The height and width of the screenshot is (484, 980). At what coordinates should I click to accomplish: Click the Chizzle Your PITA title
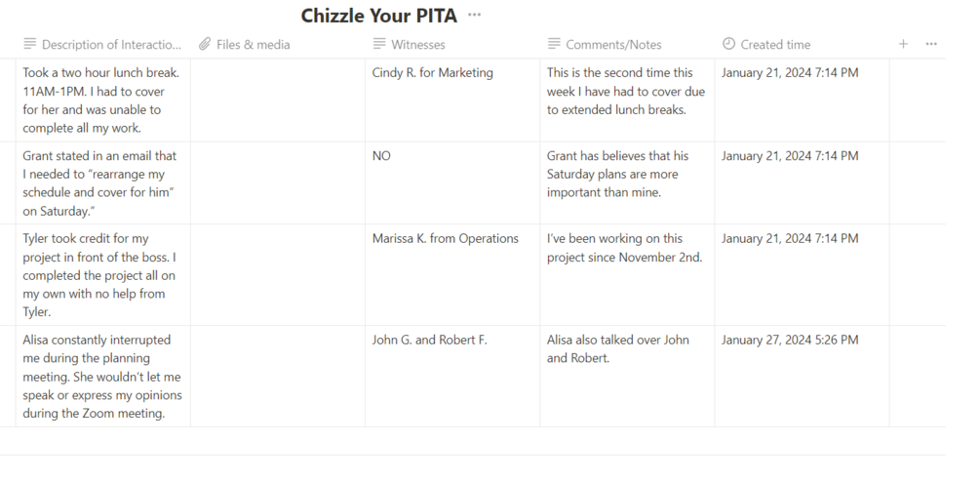[x=378, y=16]
